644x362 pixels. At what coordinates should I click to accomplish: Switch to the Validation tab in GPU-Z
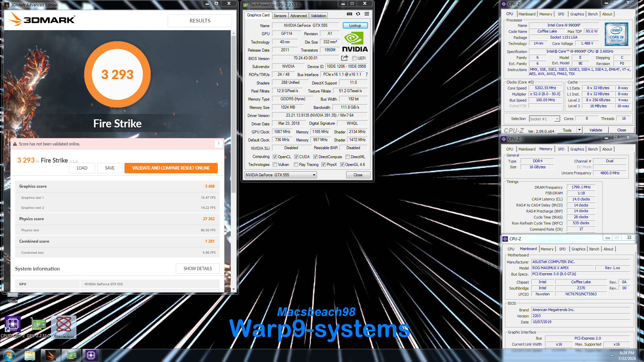[x=318, y=15]
